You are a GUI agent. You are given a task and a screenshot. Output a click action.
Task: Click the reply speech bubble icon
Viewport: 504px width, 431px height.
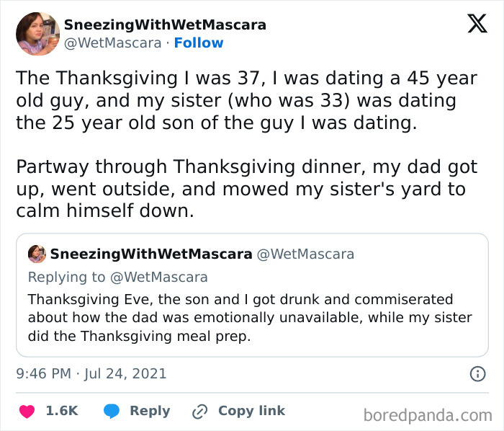(112, 411)
